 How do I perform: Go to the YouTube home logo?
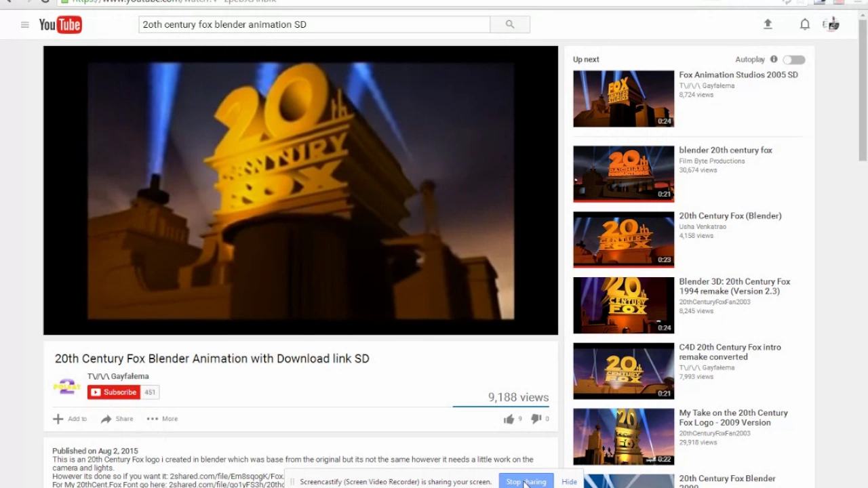click(x=60, y=25)
